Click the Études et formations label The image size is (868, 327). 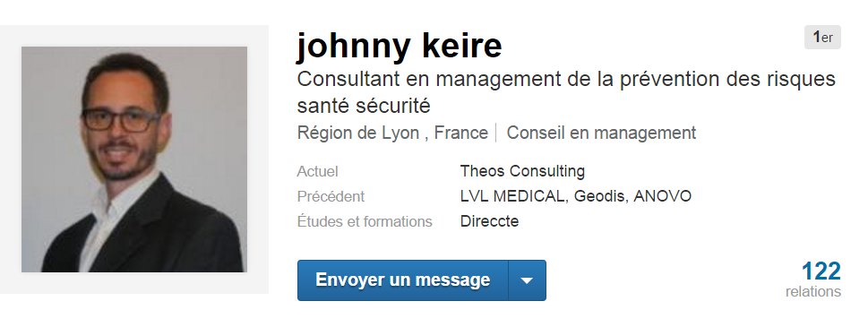365,221
